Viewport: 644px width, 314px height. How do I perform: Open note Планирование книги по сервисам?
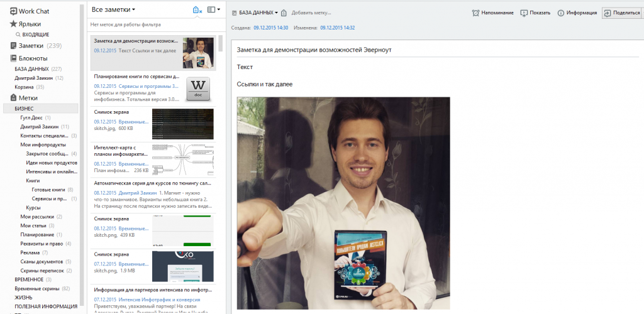point(153,89)
